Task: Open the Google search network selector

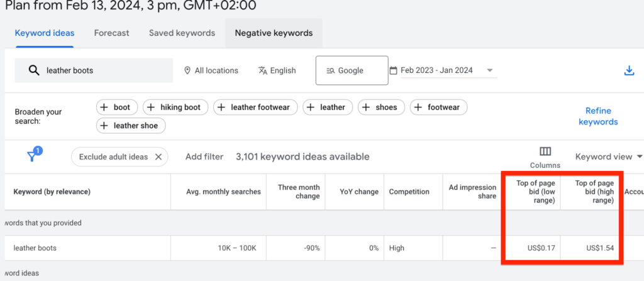Action: pyautogui.click(x=351, y=70)
